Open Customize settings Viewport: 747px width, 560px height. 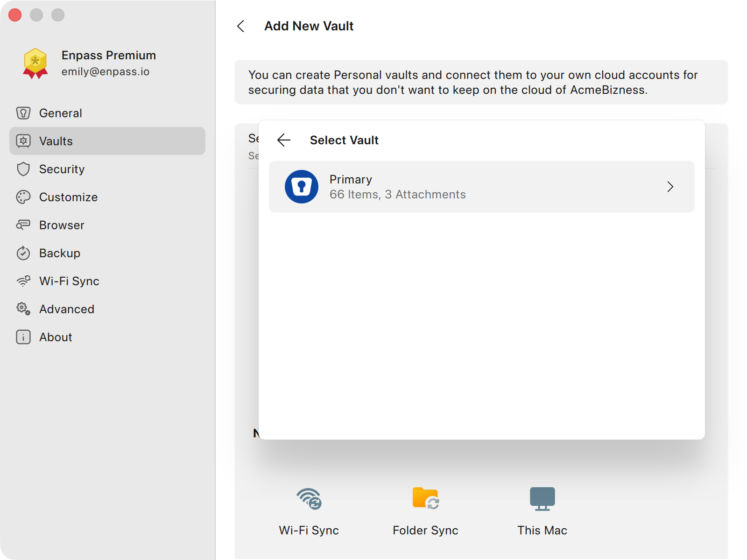[107, 197]
